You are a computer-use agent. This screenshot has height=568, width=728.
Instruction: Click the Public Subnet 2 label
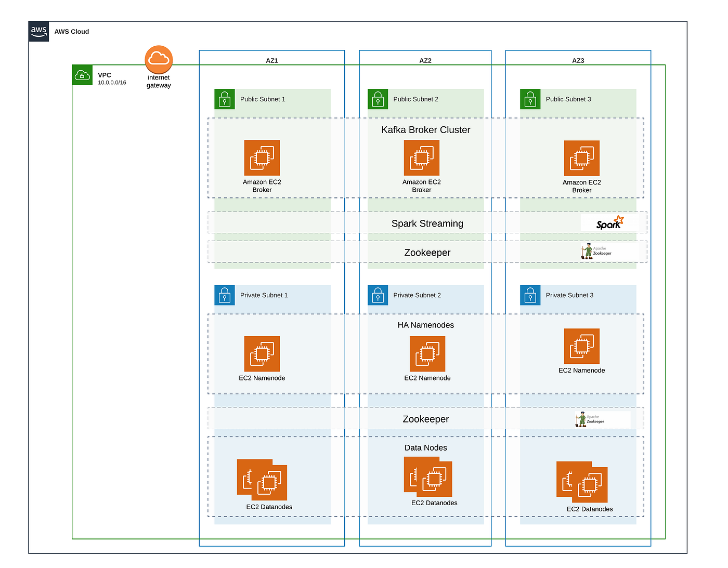pos(415,99)
